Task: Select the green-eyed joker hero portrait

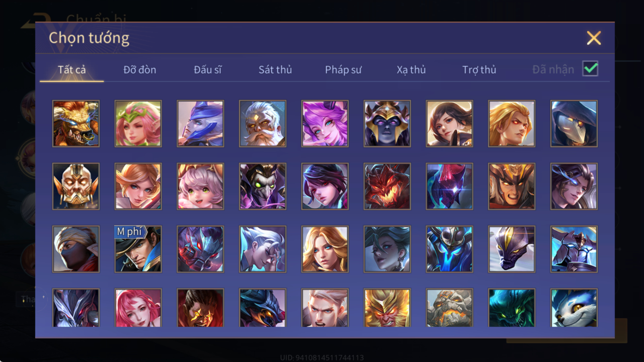Action: (262, 186)
